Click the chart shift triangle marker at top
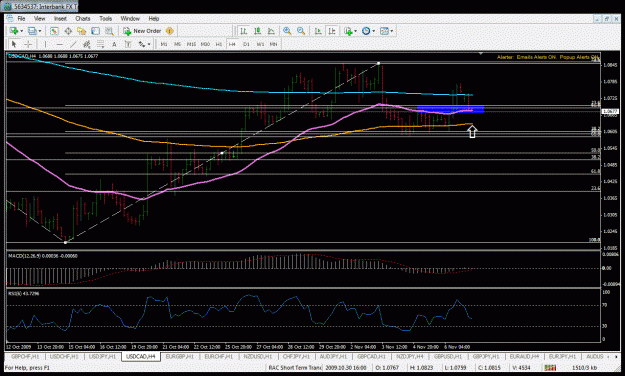This screenshot has height=376, width=625. 481,53
